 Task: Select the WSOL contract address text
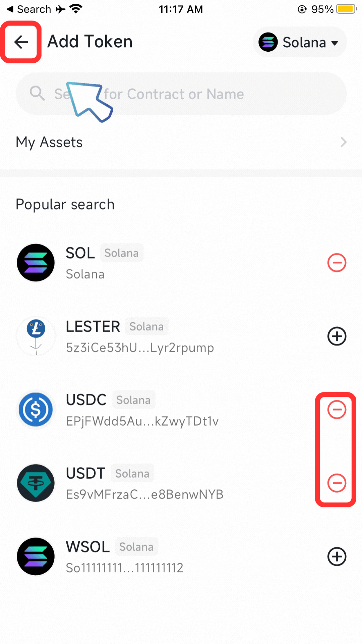click(x=124, y=568)
